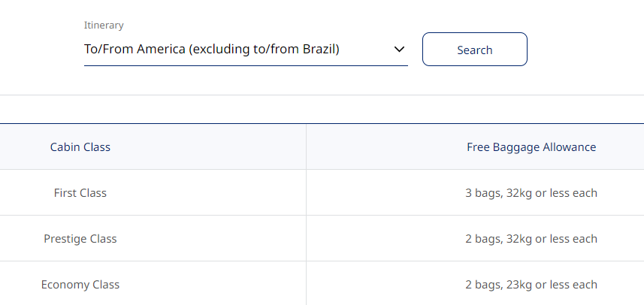Click the underline beneath the Itinerary dropdown

tap(246, 65)
